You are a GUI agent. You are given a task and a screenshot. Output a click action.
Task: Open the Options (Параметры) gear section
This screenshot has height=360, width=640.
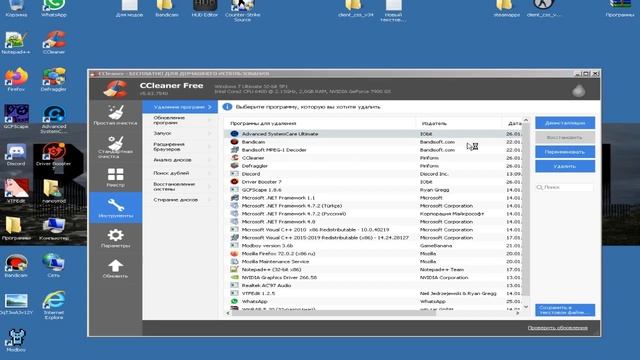click(x=116, y=238)
